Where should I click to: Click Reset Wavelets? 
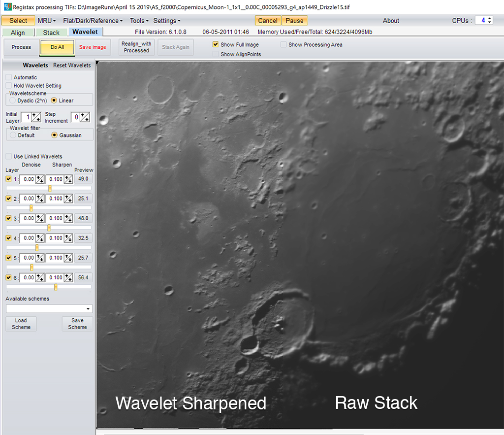tap(71, 65)
